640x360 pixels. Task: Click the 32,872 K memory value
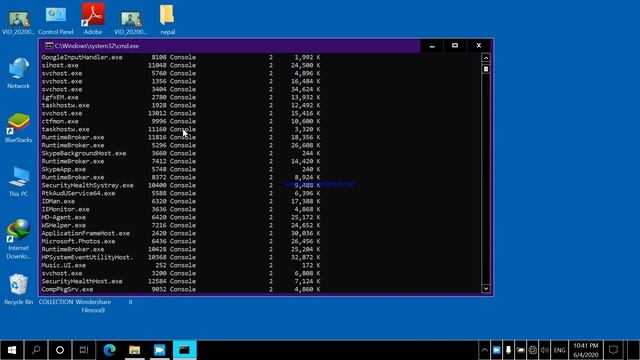[306, 257]
